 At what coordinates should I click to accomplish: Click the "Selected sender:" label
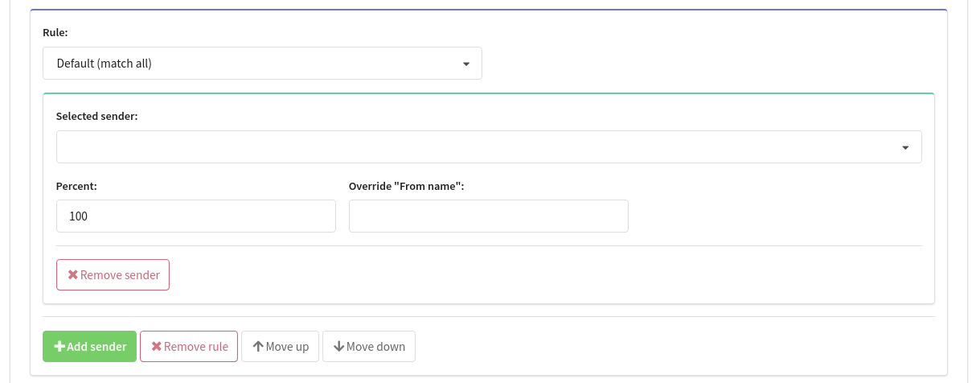[x=96, y=116]
